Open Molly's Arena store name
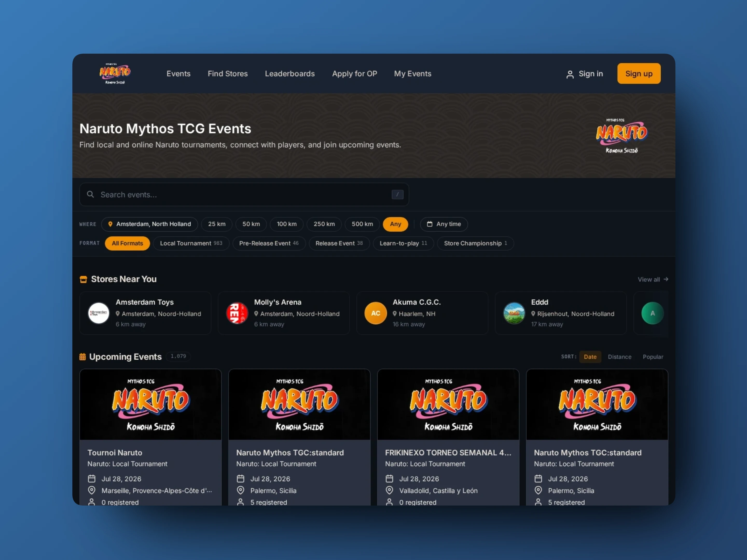The height and width of the screenshot is (560, 747). point(278,302)
